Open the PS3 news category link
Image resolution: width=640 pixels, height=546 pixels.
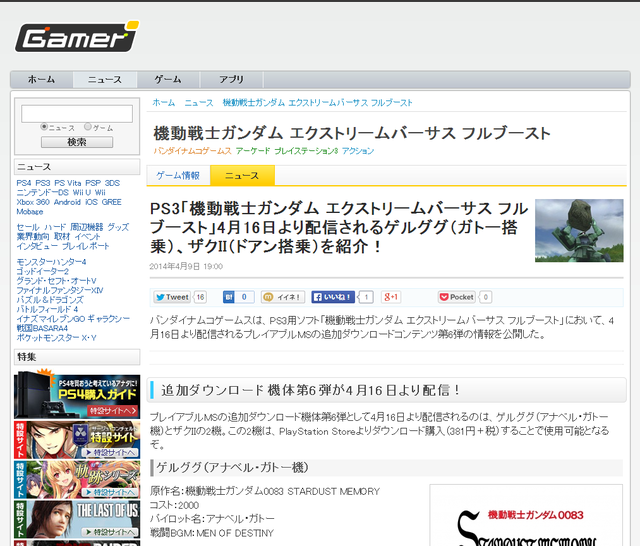point(43,183)
